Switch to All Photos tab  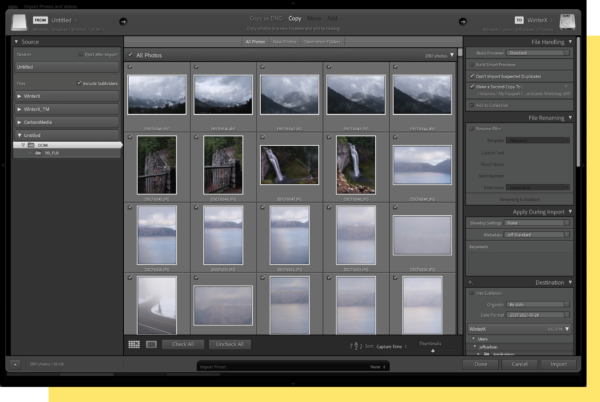tap(255, 42)
